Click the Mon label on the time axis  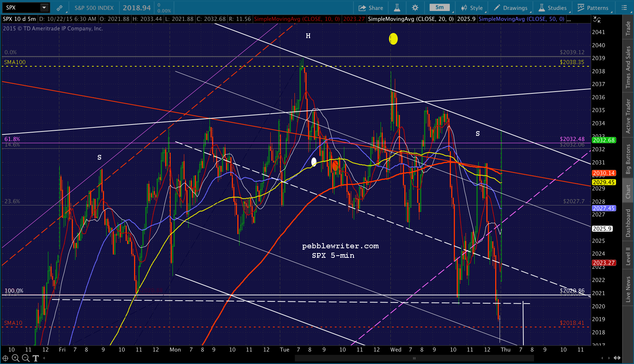[175, 350]
